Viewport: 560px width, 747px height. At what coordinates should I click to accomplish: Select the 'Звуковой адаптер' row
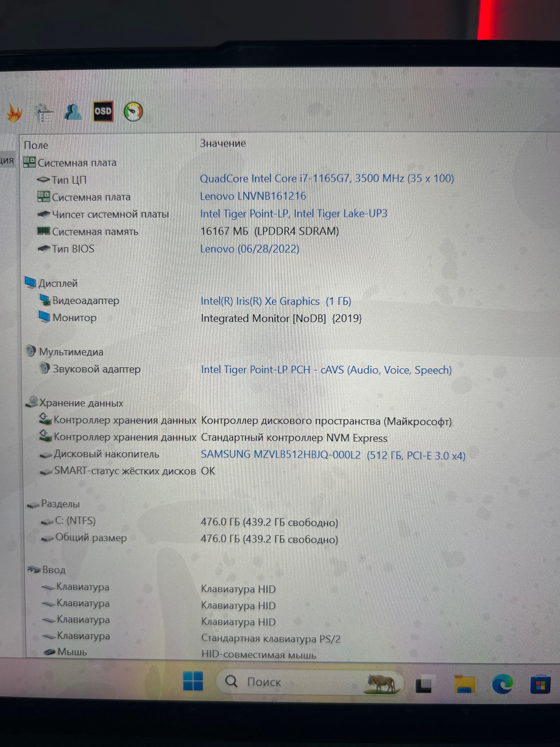[90, 369]
